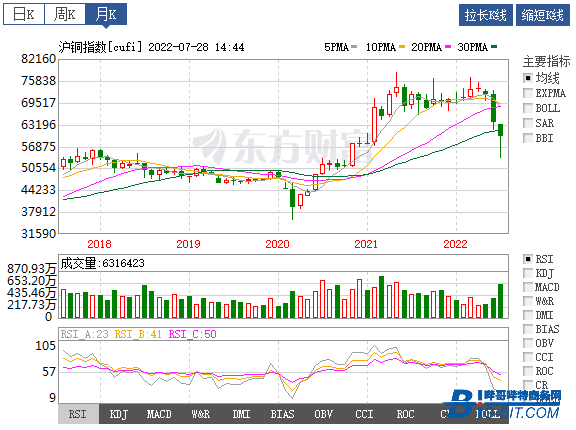Click the 870.93万 volume axis label

32,268
